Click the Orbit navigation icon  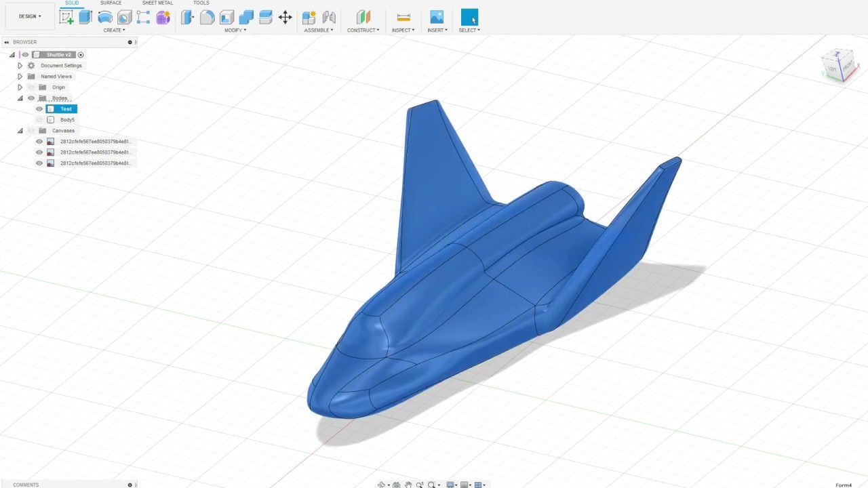click(382, 485)
